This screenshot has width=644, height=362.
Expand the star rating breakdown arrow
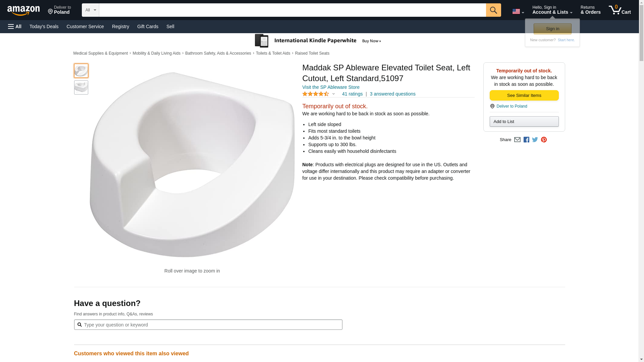click(x=333, y=94)
